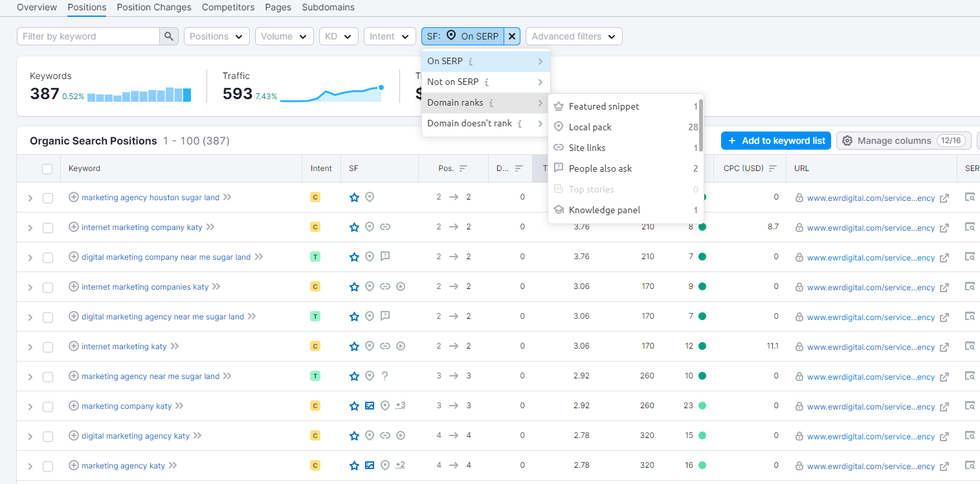
Task: Open the Volume filter dropdown
Action: [284, 36]
